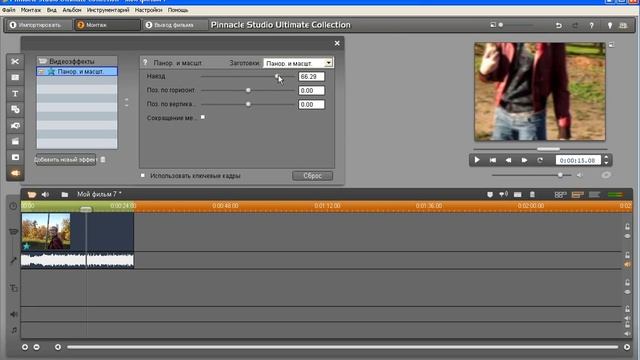Click the fast rewind button
The width and height of the screenshot is (640, 360).
pyautogui.click(x=508, y=160)
